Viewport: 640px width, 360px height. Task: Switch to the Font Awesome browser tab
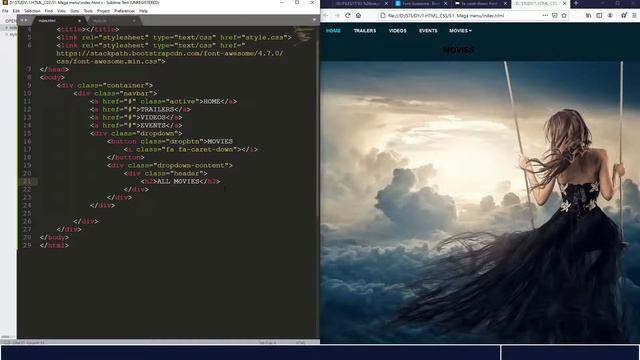tap(420, 3)
